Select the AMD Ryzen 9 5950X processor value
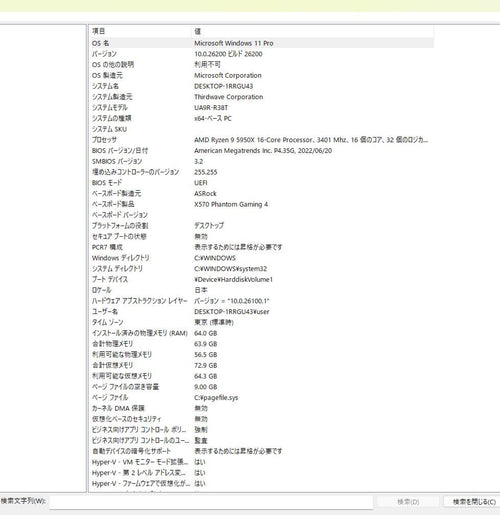Viewport: 500px width, 515px height. pyautogui.click(x=311, y=140)
